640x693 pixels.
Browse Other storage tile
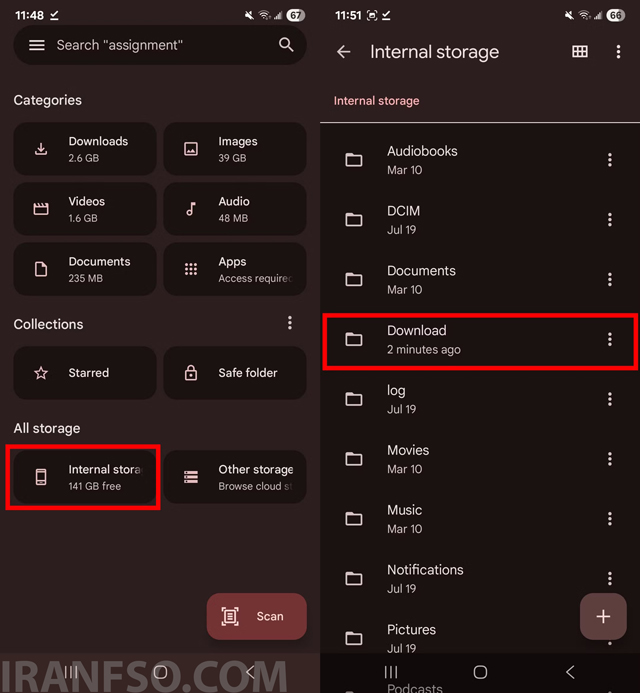235,477
